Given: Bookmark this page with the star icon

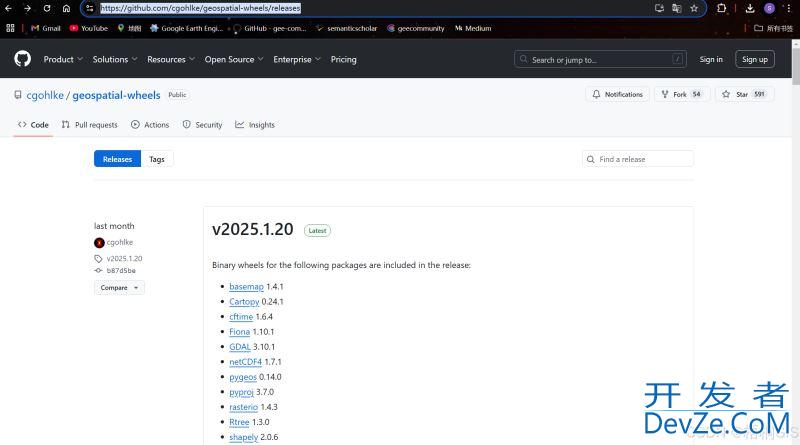Looking at the screenshot, I should point(694,8).
